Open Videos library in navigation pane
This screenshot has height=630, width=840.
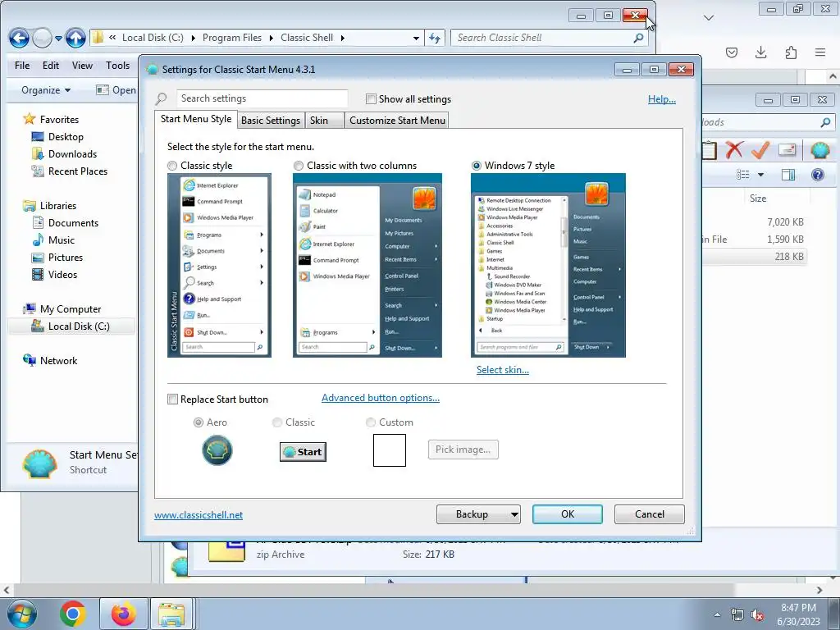pos(62,274)
